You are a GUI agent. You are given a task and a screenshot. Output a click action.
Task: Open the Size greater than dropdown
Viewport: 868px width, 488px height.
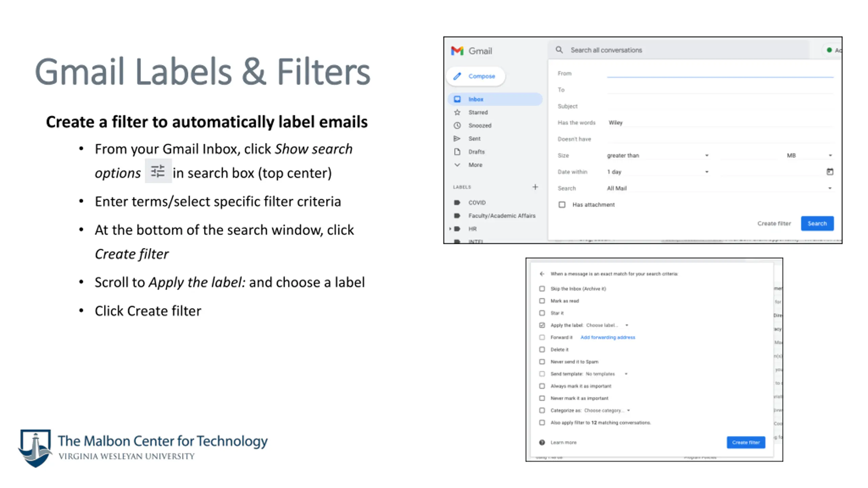tap(658, 155)
